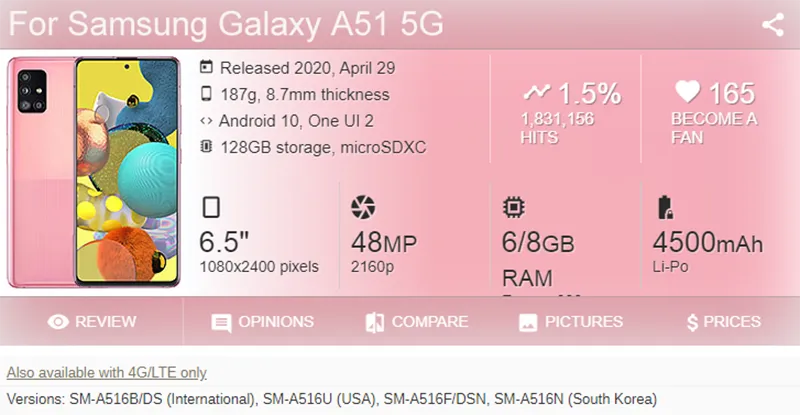Click the share icon in header

pyautogui.click(x=772, y=25)
